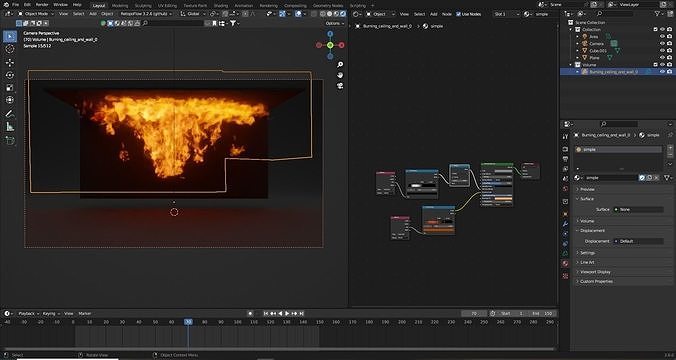This screenshot has width=676, height=360.
Task: Expand the Viewport Display panel
Action: (595, 272)
